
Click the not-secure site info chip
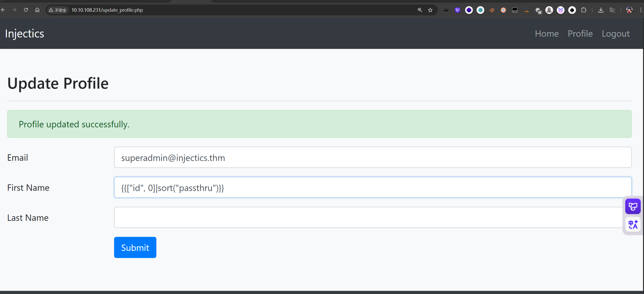tap(58, 10)
